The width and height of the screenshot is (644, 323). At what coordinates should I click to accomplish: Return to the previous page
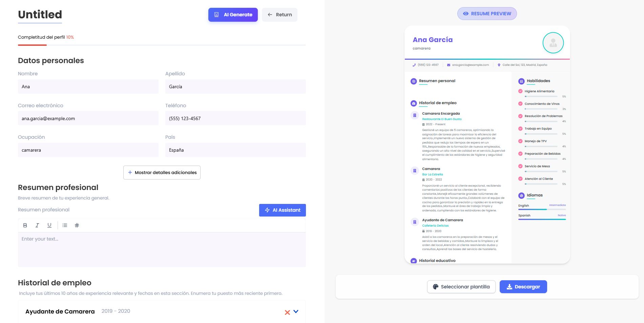coord(279,15)
